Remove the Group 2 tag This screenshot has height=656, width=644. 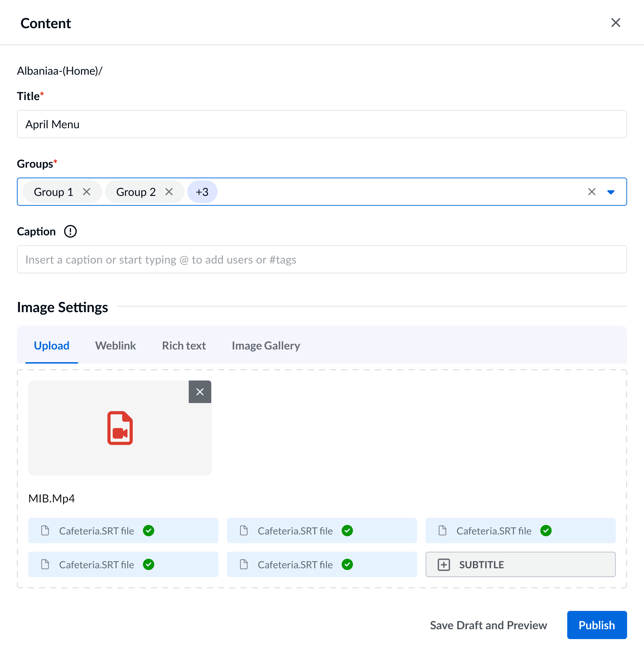(169, 192)
